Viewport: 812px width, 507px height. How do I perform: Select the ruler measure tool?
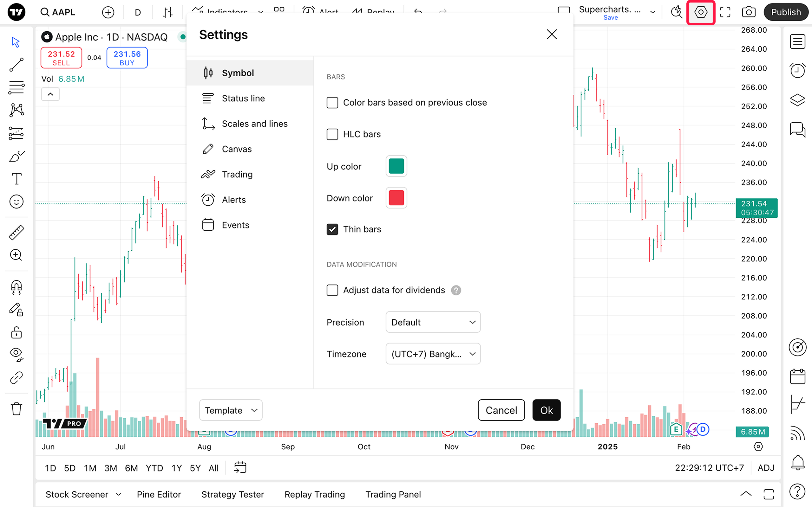[x=16, y=232]
